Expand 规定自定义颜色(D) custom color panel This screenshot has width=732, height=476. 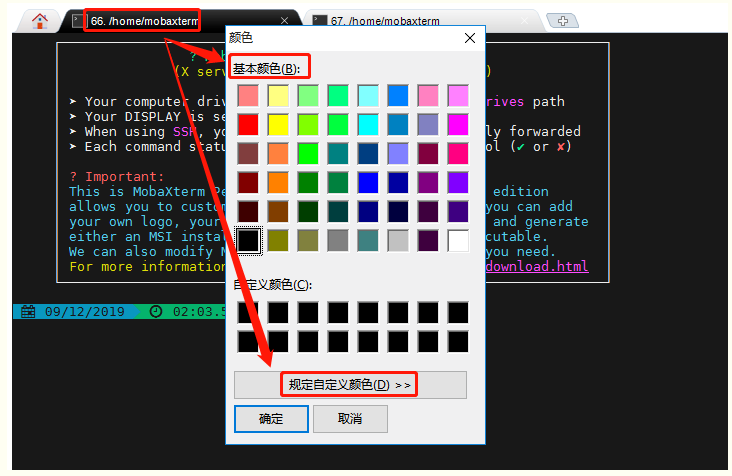click(x=350, y=385)
